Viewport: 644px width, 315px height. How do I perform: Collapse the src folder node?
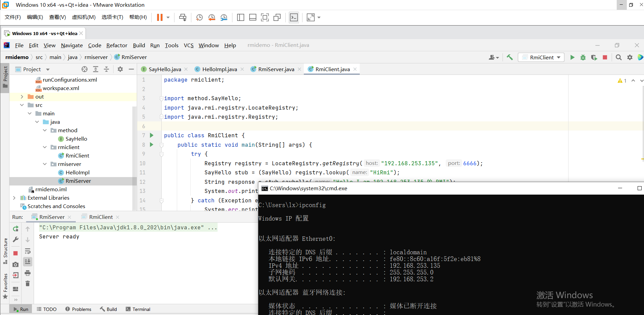pos(22,105)
